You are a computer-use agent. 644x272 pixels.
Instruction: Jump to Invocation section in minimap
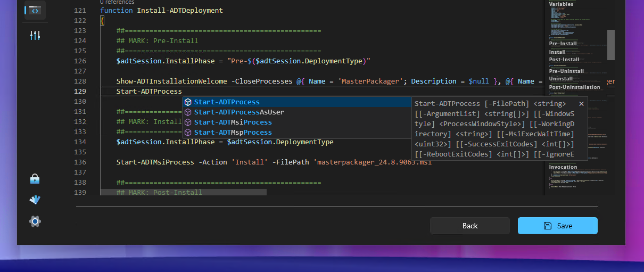coord(563,167)
